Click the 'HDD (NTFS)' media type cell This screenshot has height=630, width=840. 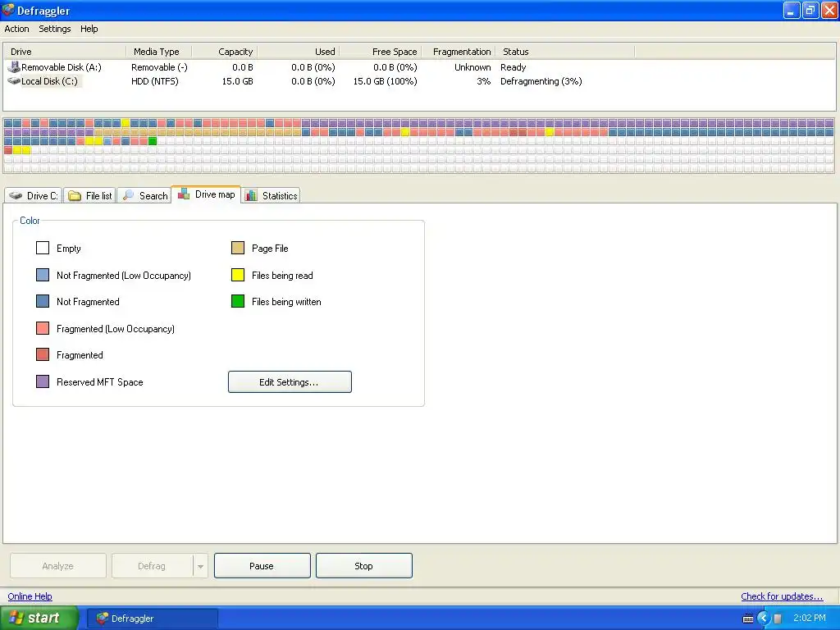click(x=155, y=81)
